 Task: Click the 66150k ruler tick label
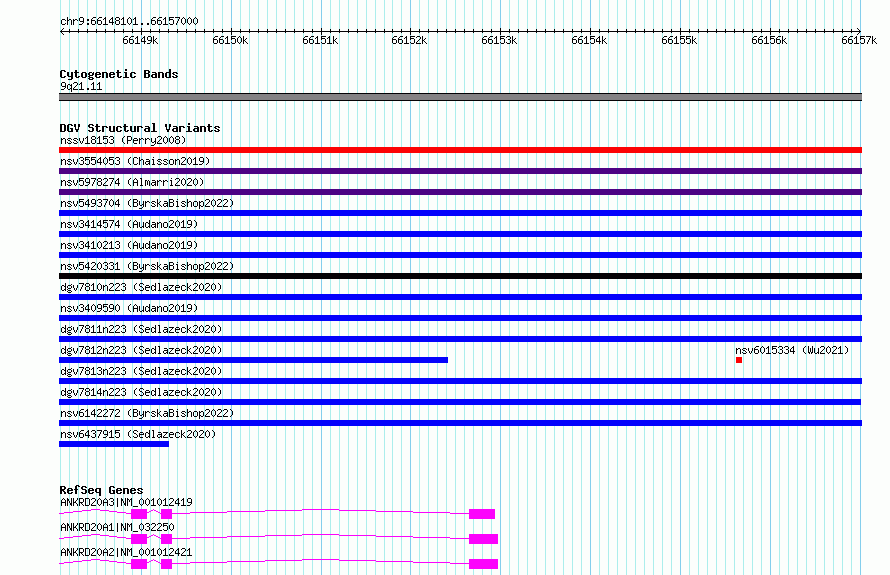(230, 40)
